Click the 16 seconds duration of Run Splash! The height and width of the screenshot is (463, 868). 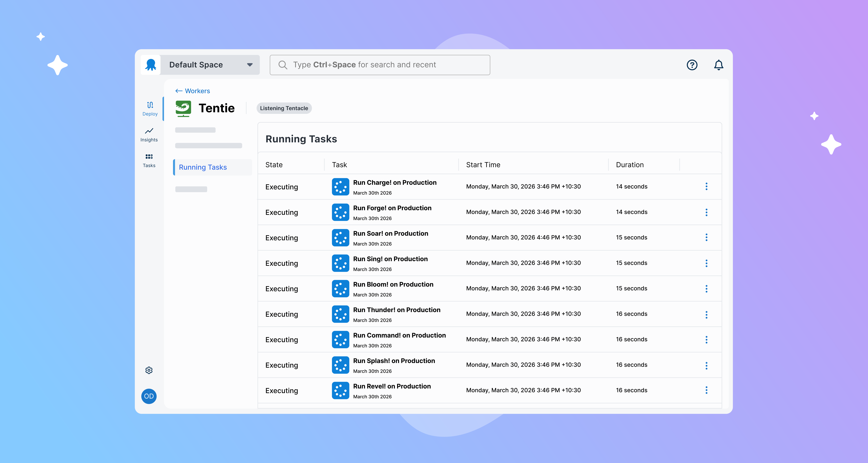click(x=631, y=365)
